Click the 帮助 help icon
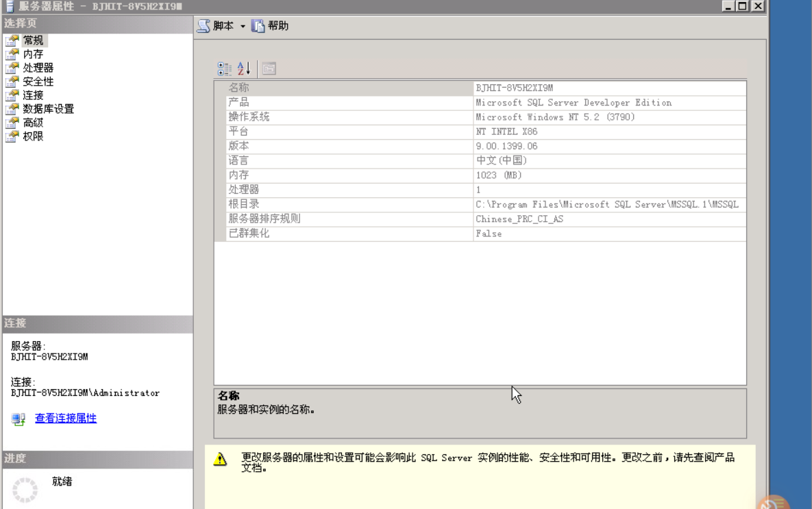 tap(258, 26)
